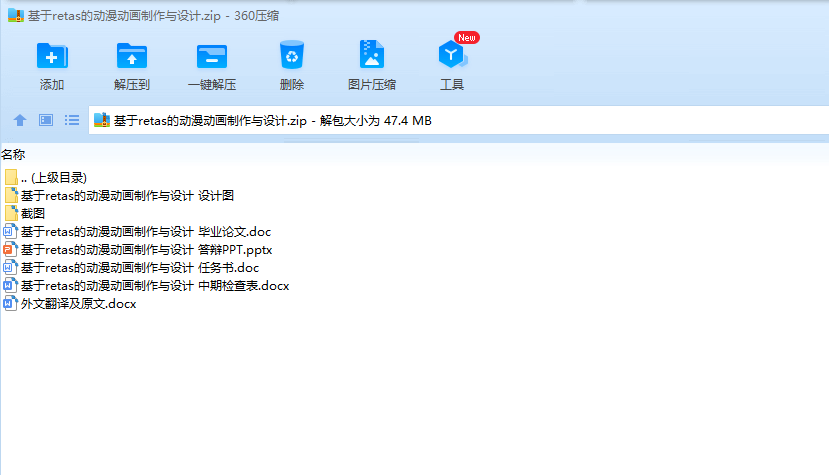Select the 中期检查表.docx file

(146, 286)
